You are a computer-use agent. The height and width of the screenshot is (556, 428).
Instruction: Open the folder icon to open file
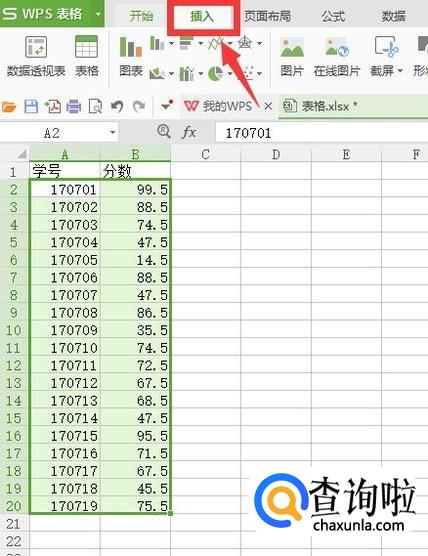pos(9,106)
